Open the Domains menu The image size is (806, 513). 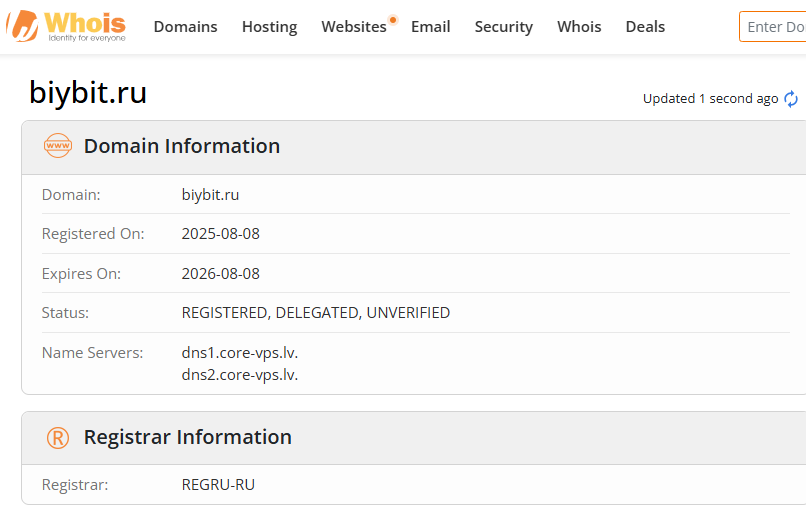(x=186, y=27)
